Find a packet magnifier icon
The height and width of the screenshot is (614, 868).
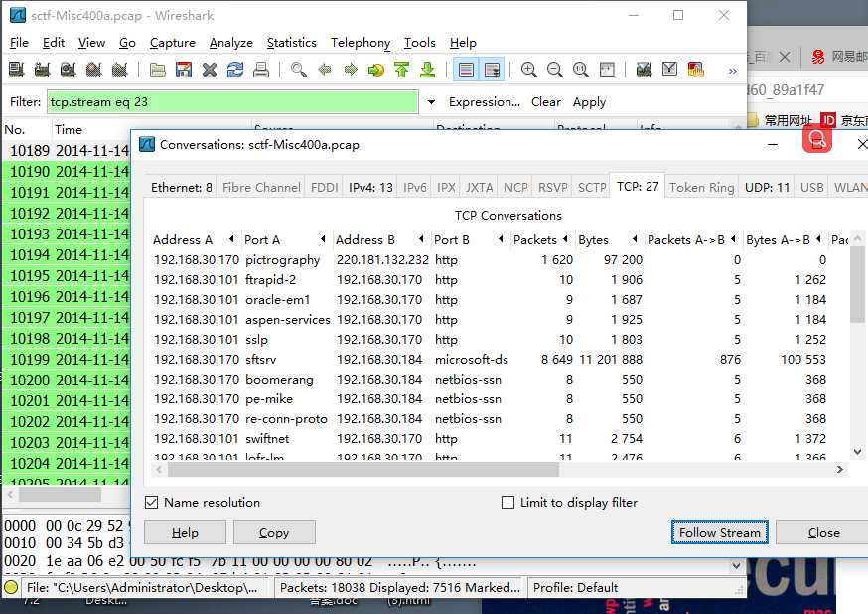click(x=299, y=70)
